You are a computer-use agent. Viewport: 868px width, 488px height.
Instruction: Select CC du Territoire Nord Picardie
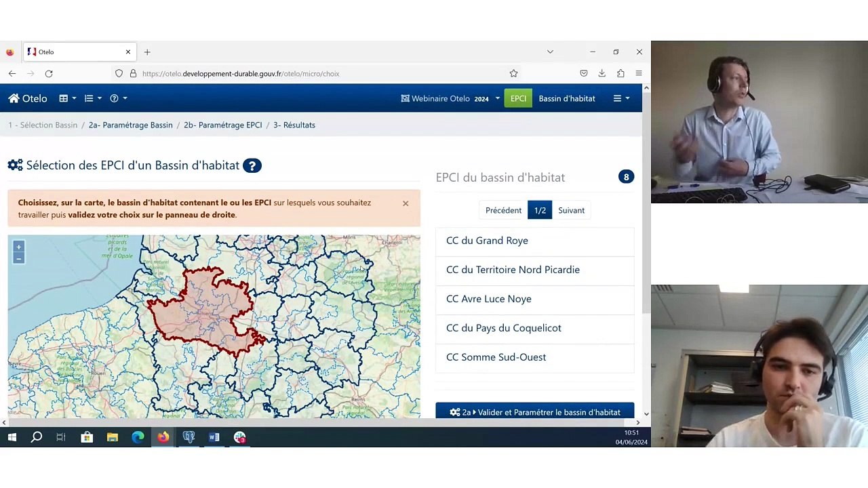(535, 270)
